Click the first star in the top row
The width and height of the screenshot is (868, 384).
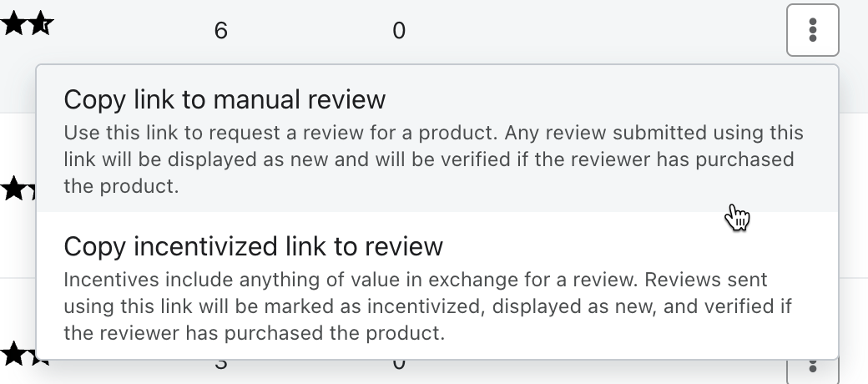(15, 24)
